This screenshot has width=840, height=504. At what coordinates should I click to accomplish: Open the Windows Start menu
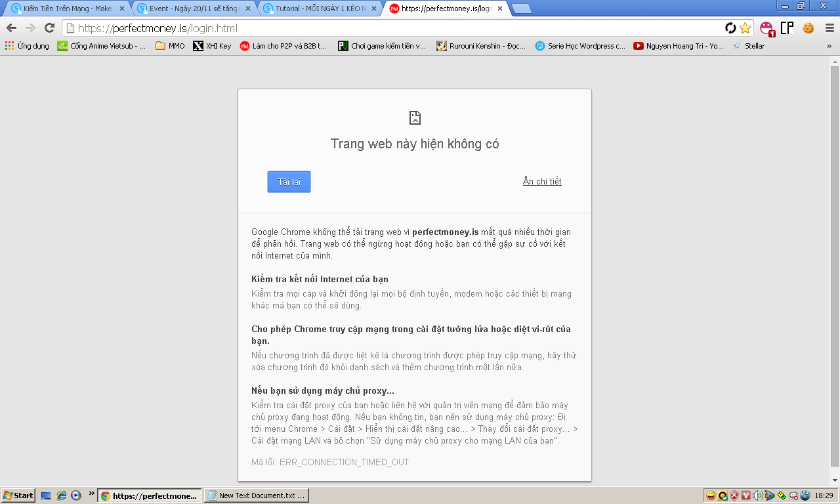(18, 495)
